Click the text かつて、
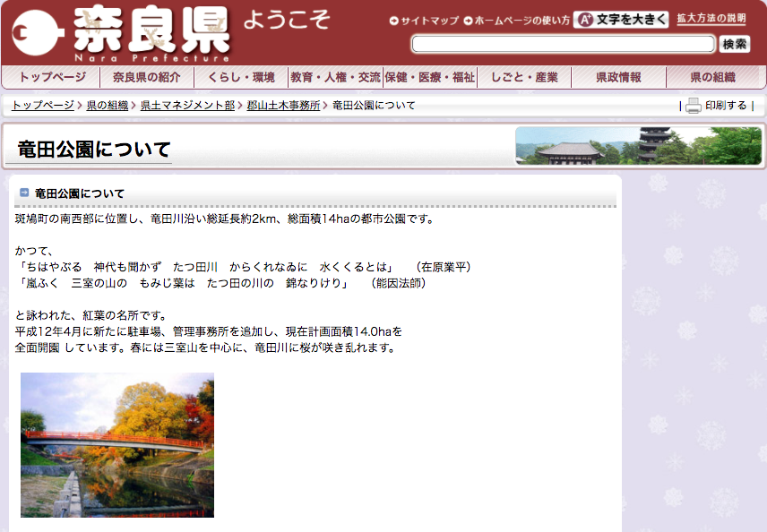Viewport: 767px width, 532px height. (x=33, y=251)
